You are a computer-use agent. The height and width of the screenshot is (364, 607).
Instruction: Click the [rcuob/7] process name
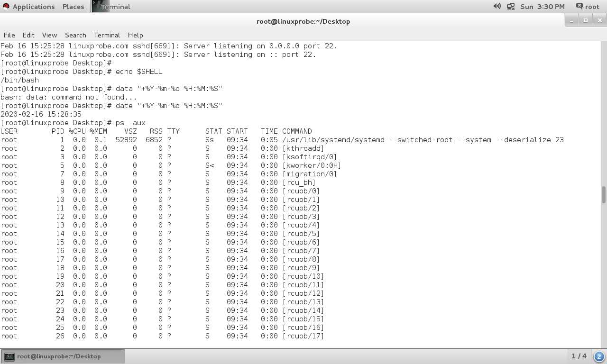pos(301,251)
